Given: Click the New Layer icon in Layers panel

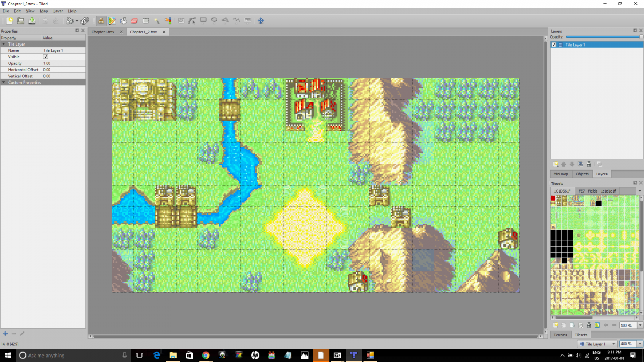Looking at the screenshot, I should (x=555, y=164).
